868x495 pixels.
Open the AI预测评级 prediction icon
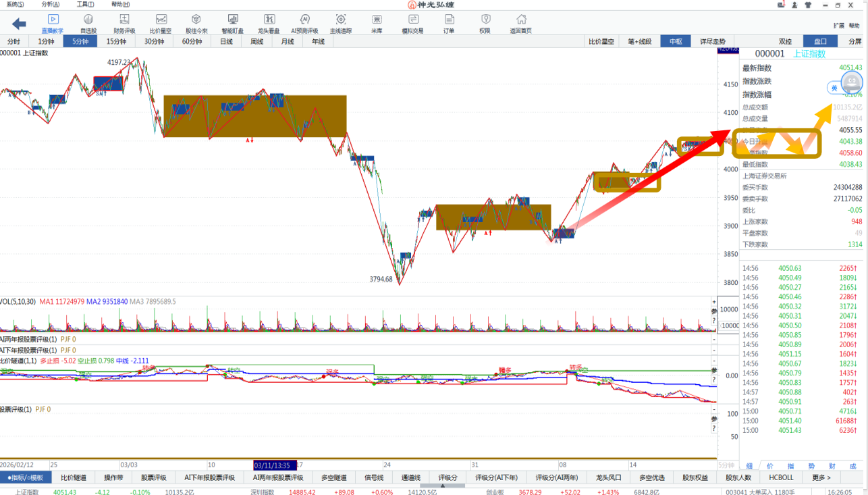[x=304, y=23]
